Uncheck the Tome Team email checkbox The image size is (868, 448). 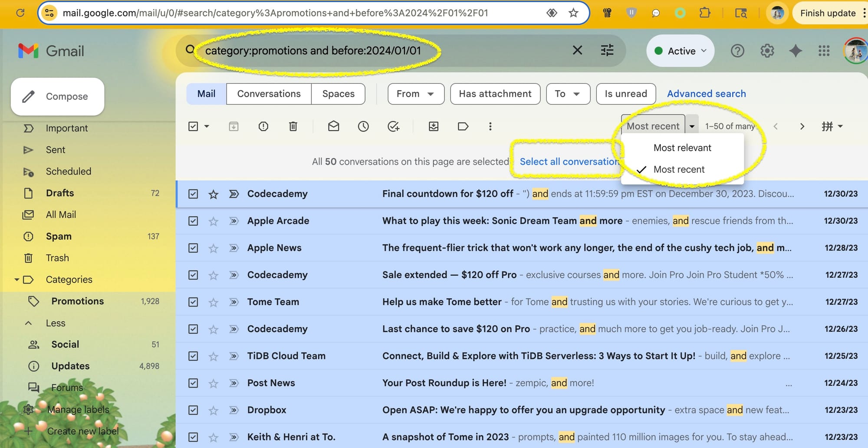193,302
